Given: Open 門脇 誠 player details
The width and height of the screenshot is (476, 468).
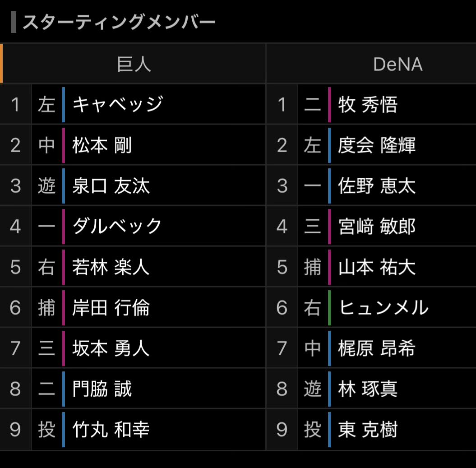Looking at the screenshot, I should click(x=102, y=389).
